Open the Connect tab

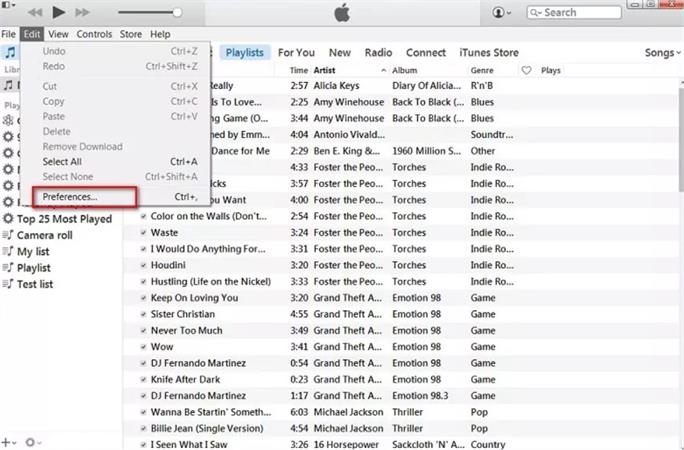pyautogui.click(x=426, y=53)
